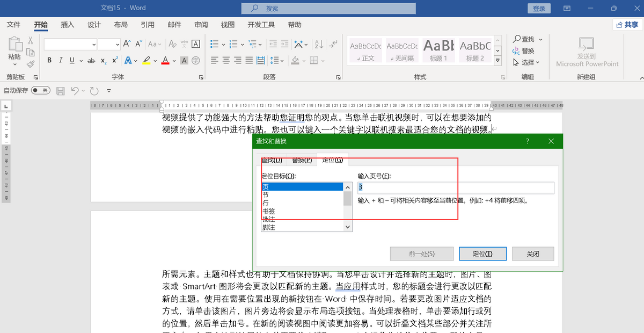Click the distributed alignment icon
Image resolution: width=644 pixels, height=333 pixels.
pos(262,60)
